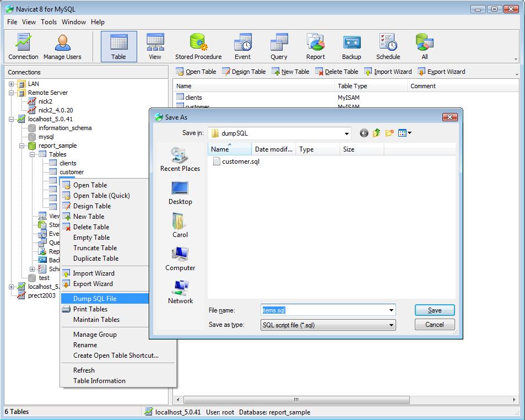Click New Table in object toolbar
Image resolution: width=525 pixels, height=420 pixels.
291,72
